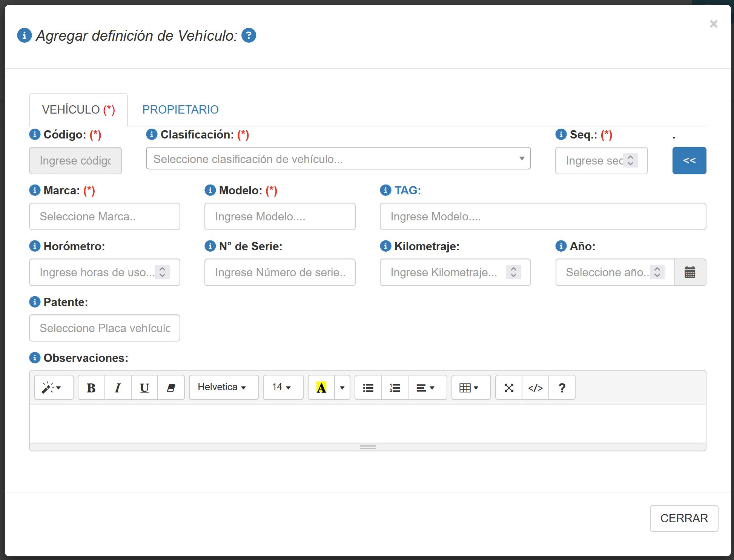Screen dimensions: 734x560
Task: Open the font size 14 dropdown
Action: pyautogui.click(x=283, y=388)
